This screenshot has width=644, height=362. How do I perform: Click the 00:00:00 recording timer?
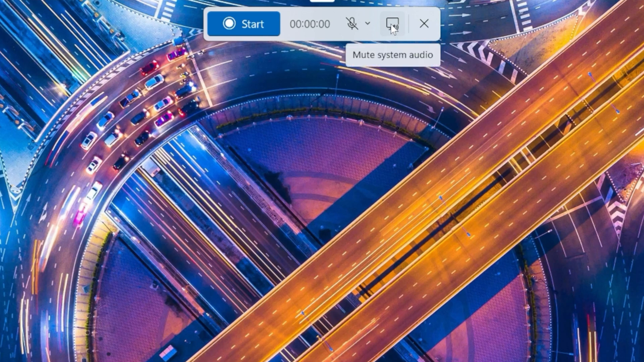(x=310, y=23)
